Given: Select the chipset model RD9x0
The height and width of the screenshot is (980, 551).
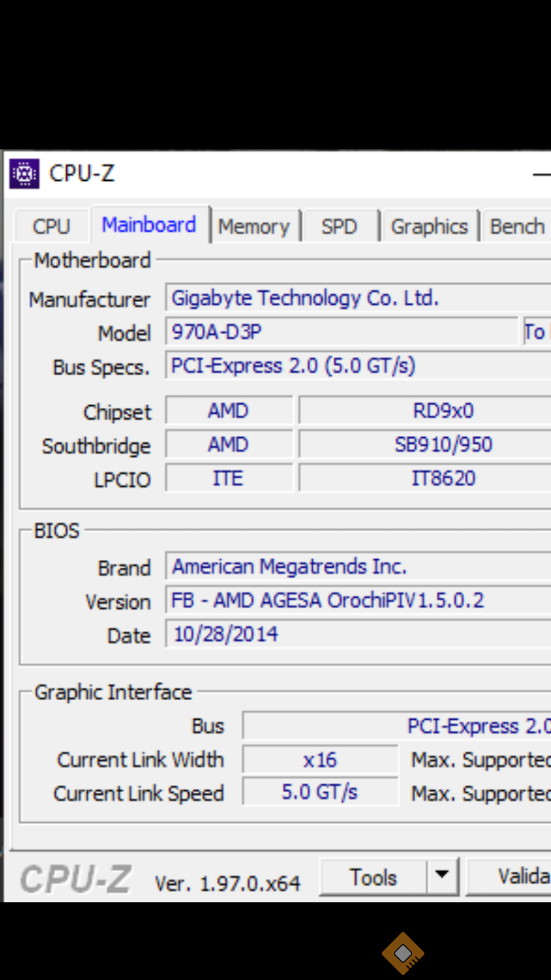Looking at the screenshot, I should (425, 410).
